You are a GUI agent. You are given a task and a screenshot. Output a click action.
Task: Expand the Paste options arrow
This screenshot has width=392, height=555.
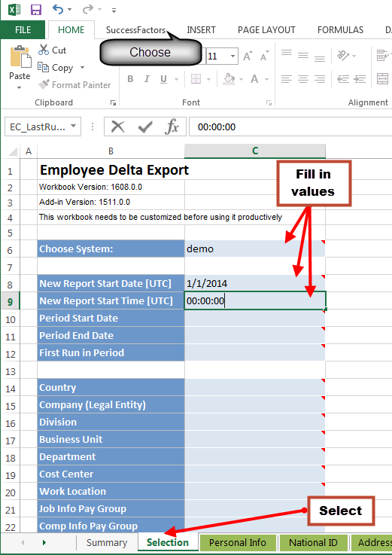click(20, 87)
